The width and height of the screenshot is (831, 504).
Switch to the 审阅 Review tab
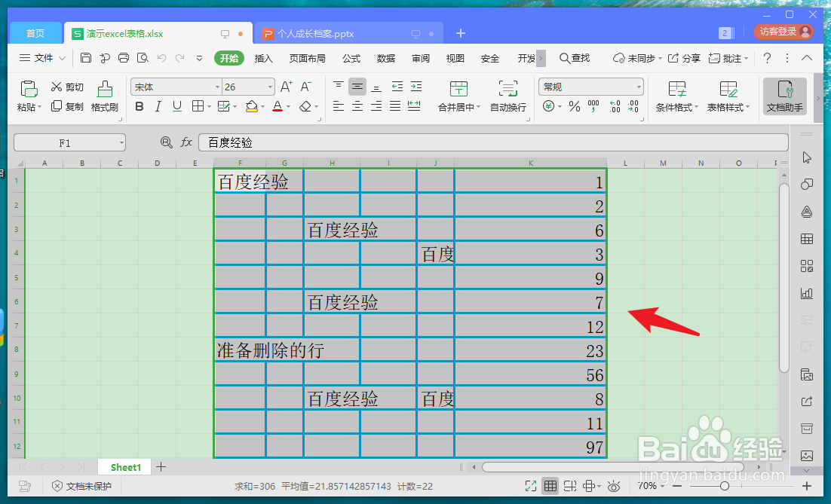pos(421,58)
